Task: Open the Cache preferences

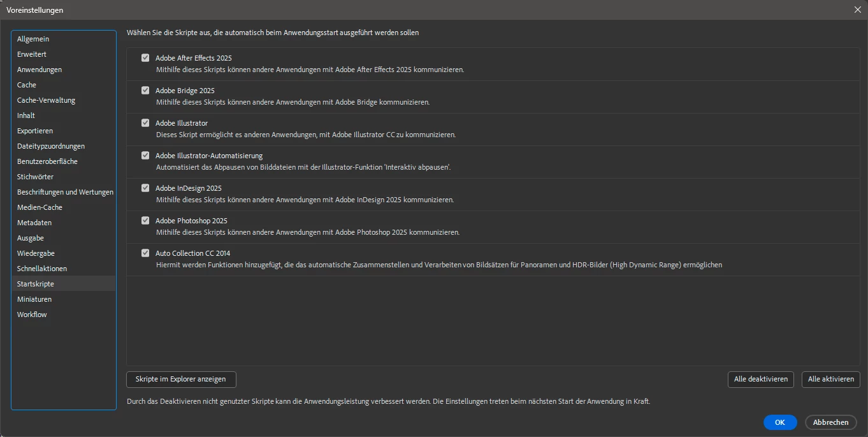Action: pos(64,85)
